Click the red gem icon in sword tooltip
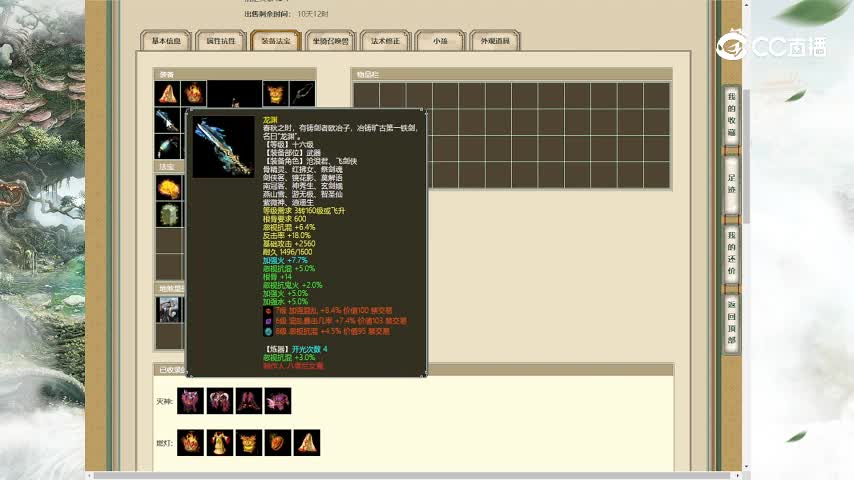The width and height of the screenshot is (854, 480). [268, 311]
